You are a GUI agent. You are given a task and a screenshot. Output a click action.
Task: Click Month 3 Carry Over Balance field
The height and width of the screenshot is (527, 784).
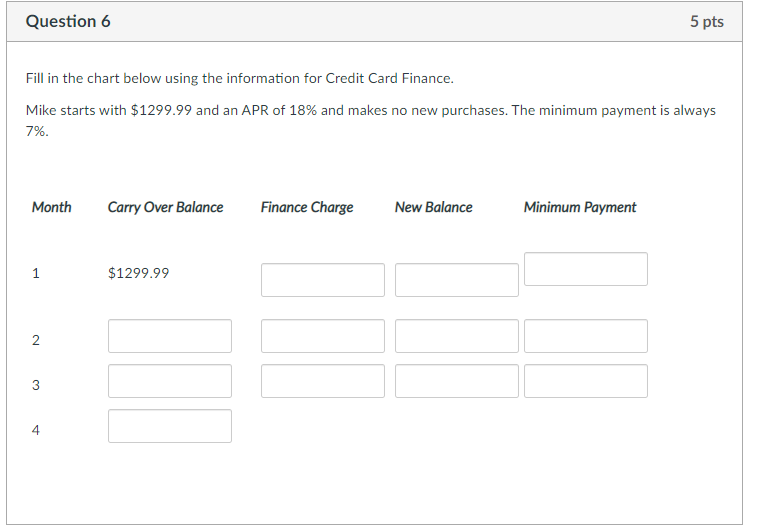170,381
